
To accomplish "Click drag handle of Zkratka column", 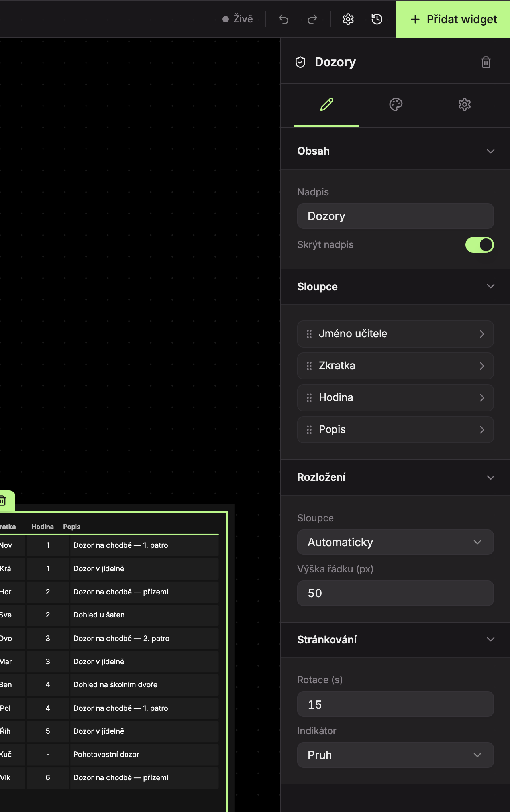I will click(309, 366).
